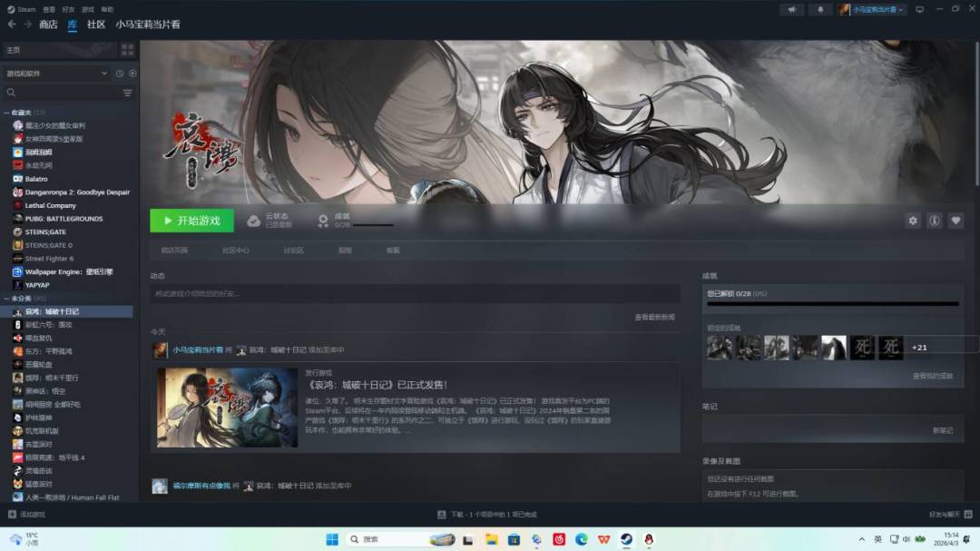Click the activity status input field
Screen dimensions: 980x551
point(415,293)
